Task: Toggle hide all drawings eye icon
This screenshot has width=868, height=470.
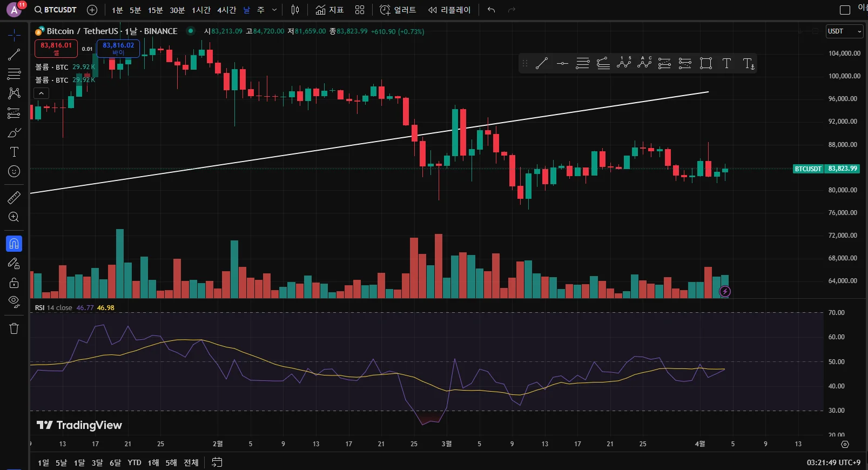Action: [x=14, y=301]
